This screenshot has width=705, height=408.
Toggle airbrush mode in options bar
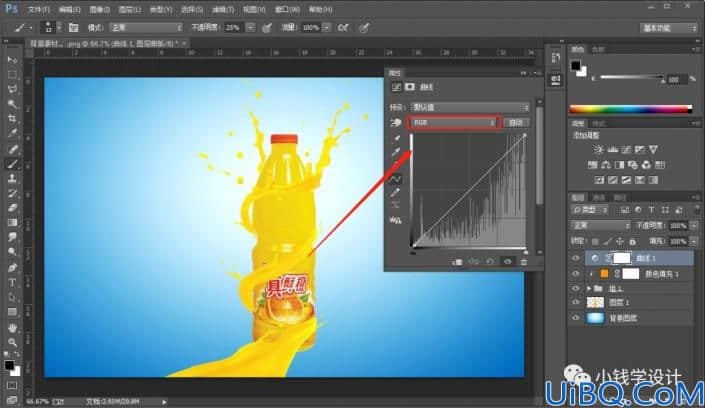tap(343, 27)
